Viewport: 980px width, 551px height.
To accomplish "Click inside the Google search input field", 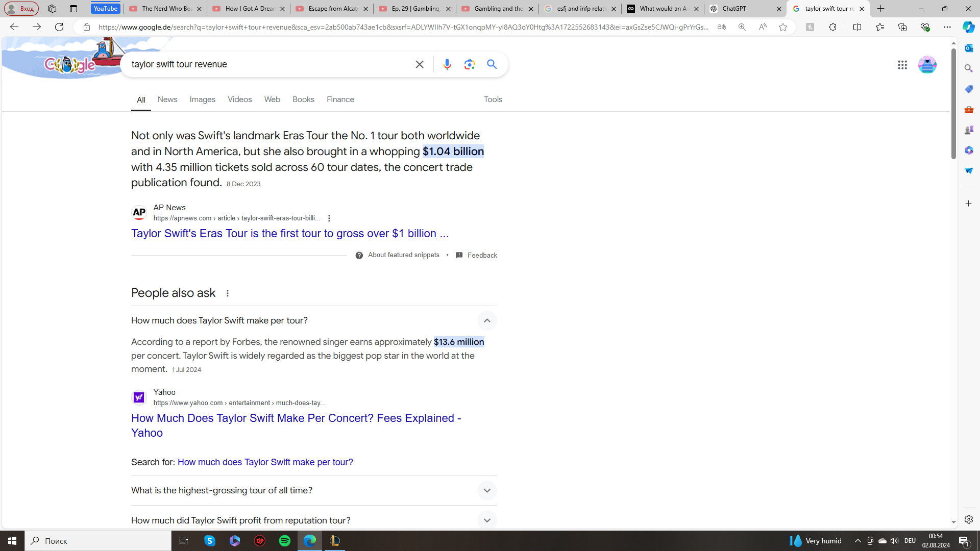I will tap(265, 64).
